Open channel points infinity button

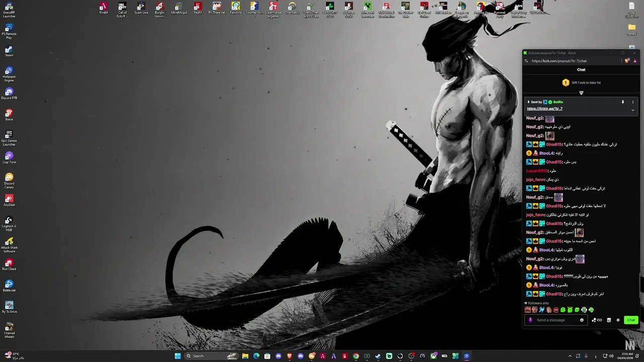point(597,320)
